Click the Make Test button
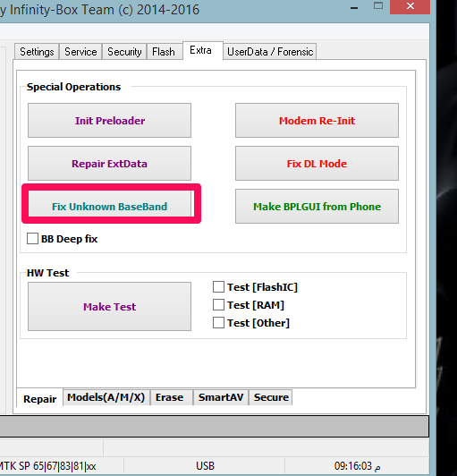Screen dimensions: 457x476 coord(109,306)
